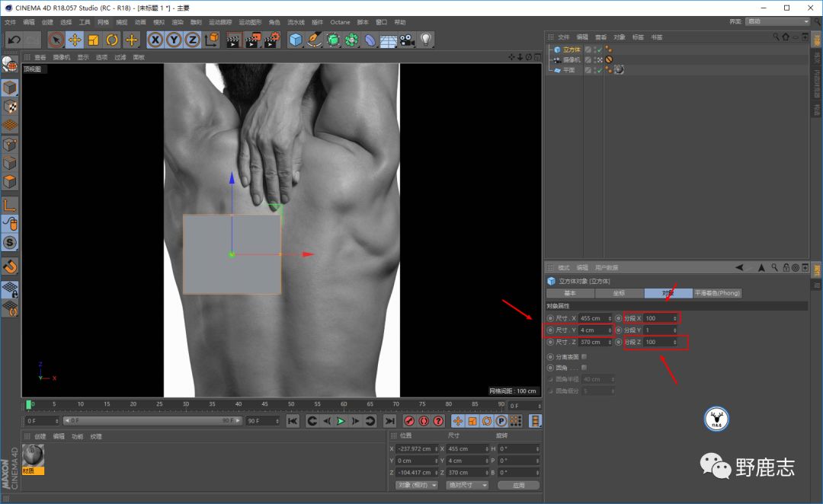Select the Rotate tool in top toolbar
The image size is (823, 504).
coord(112,40)
